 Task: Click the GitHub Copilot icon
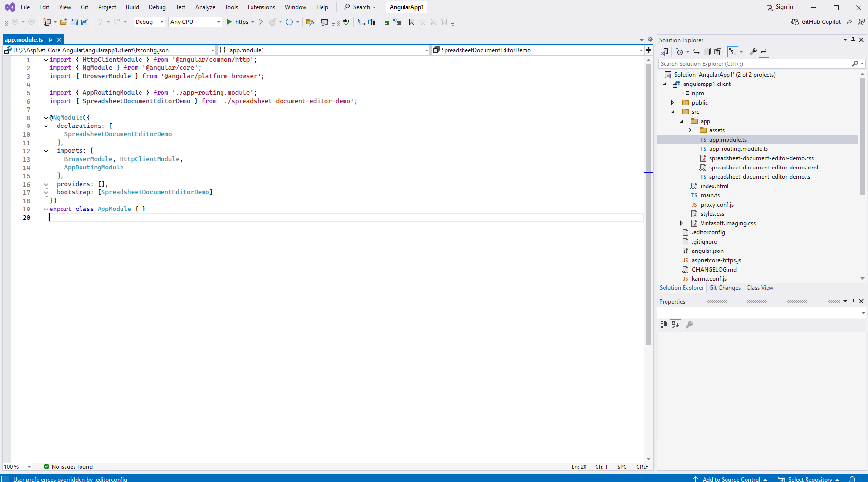click(795, 22)
